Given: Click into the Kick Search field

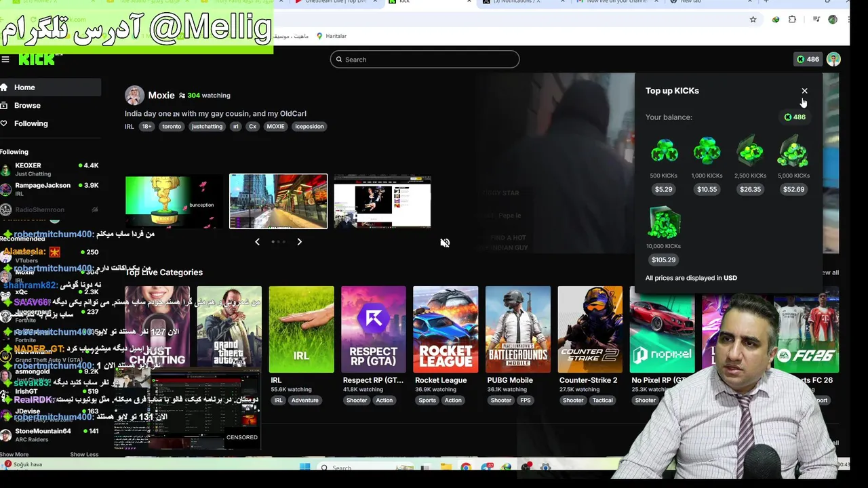Looking at the screenshot, I should click(425, 60).
